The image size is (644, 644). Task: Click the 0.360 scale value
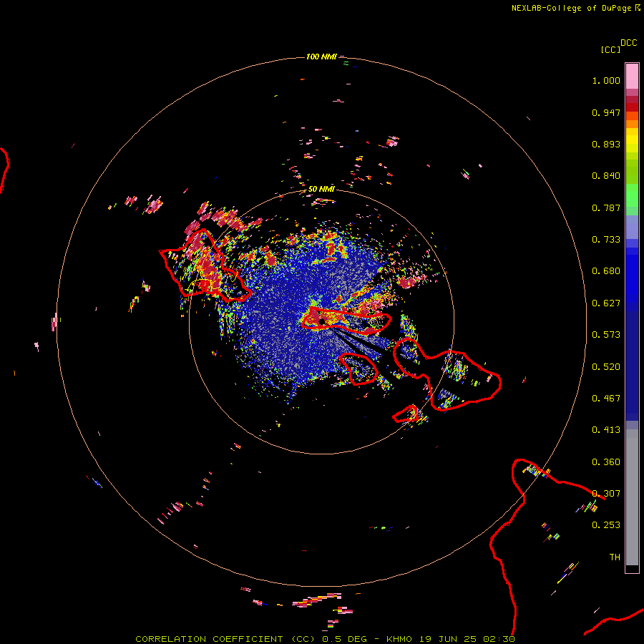pos(606,462)
